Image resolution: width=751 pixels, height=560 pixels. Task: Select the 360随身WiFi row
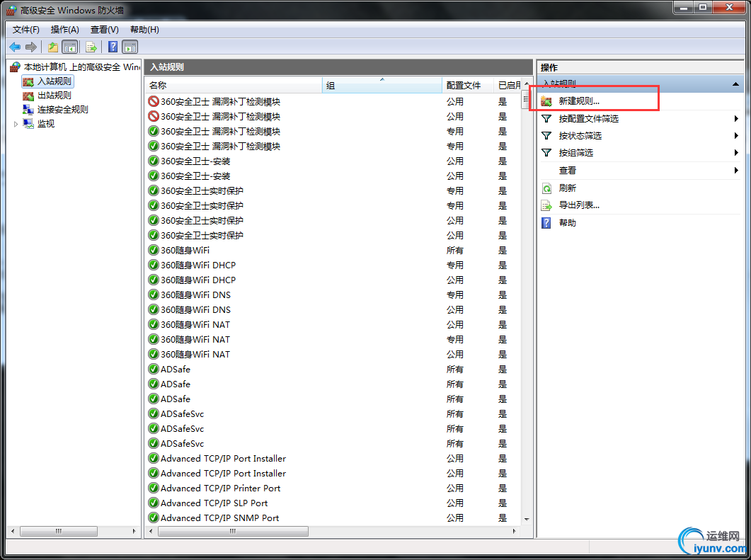[333, 250]
